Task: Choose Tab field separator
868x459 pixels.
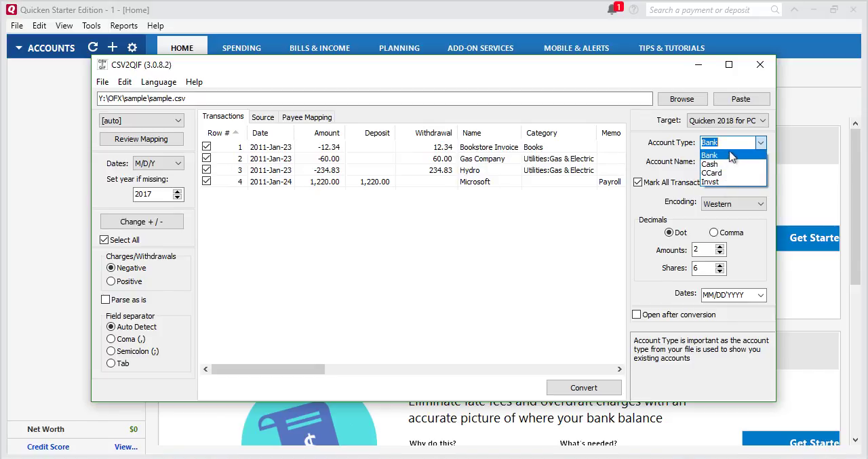Action: coord(111,363)
